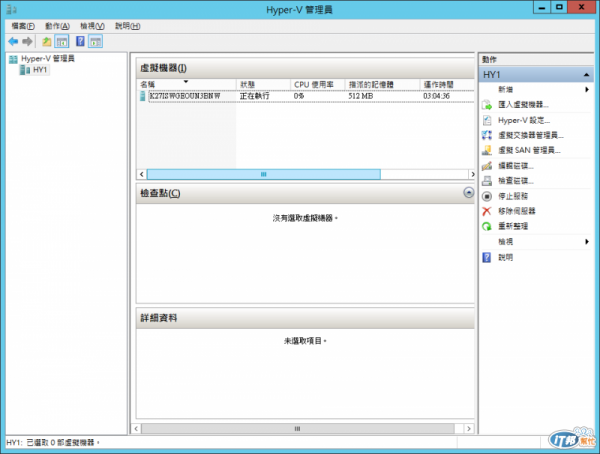Click the 移除伺服器 action link
Viewport: 600px width, 454px height.
tap(517, 211)
